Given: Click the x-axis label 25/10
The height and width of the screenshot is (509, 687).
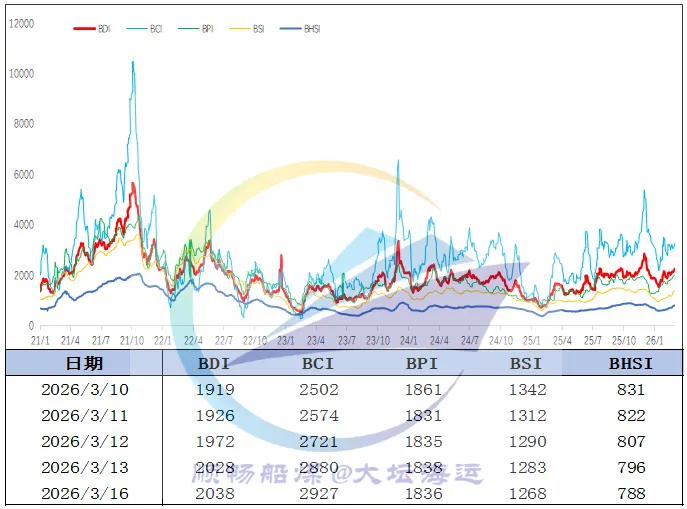Looking at the screenshot, I should pos(624,340).
